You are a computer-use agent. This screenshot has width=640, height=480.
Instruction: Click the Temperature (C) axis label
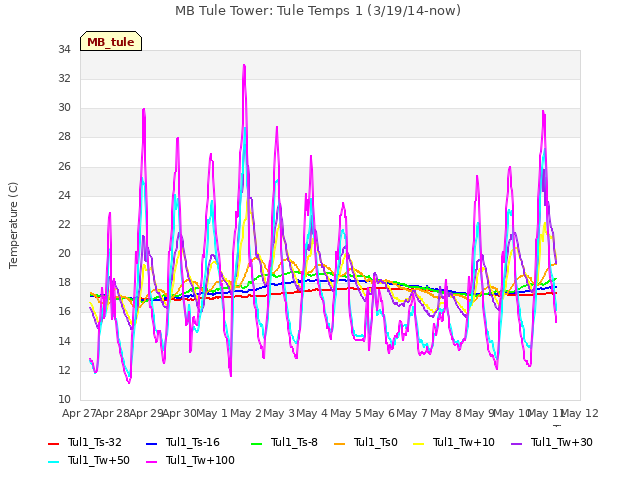tap(13, 225)
